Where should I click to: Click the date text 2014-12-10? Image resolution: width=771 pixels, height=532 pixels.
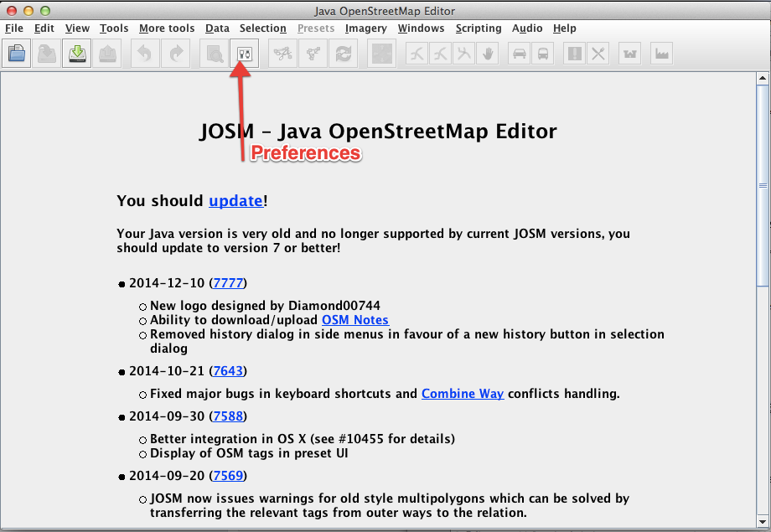coord(167,283)
